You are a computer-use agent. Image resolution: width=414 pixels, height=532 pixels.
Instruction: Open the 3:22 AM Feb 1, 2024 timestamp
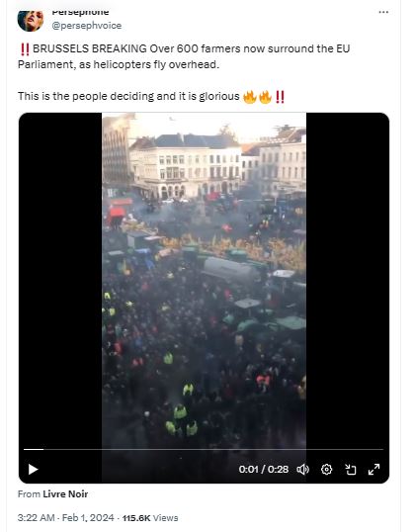click(66, 518)
